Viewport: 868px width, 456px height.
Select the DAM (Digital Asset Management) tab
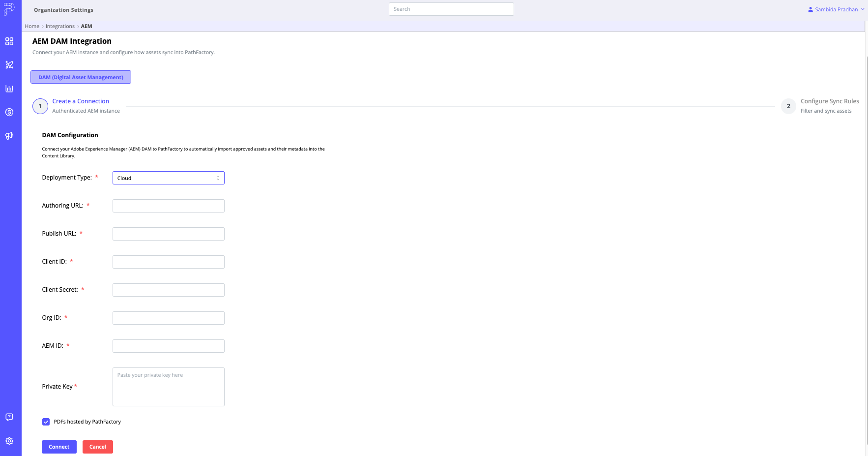pos(81,77)
